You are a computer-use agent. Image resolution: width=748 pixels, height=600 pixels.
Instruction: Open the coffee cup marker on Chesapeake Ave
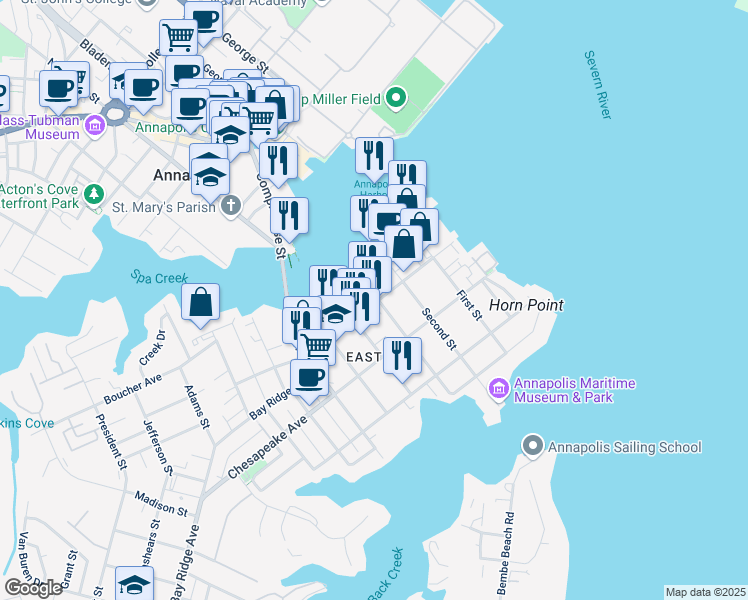tap(309, 378)
